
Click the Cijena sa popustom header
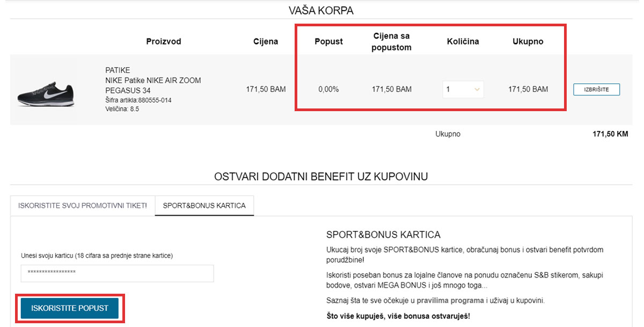click(x=392, y=42)
